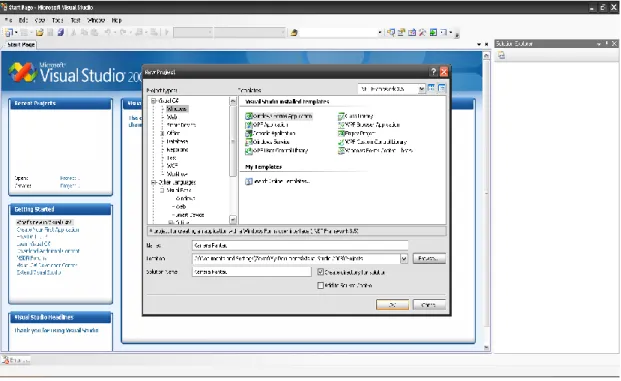Screen dimensions: 621x381
Task: Click the Copy toolbar icon
Action: tap(84, 32)
